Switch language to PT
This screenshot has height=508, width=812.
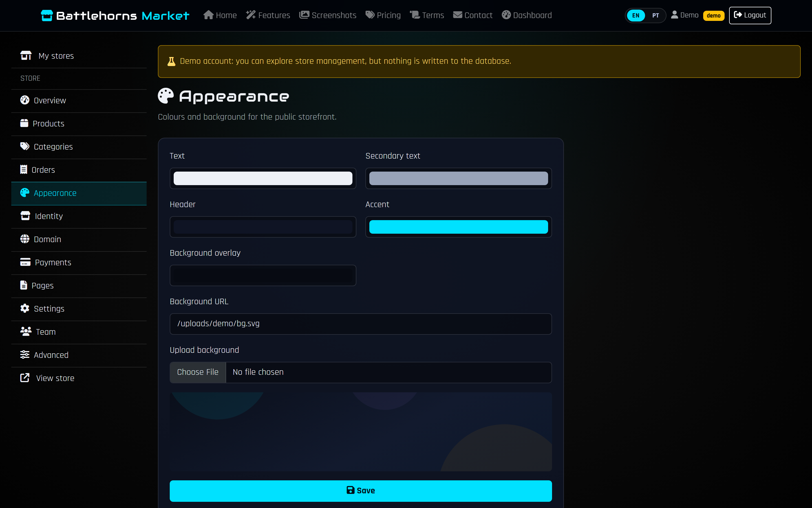coord(655,16)
